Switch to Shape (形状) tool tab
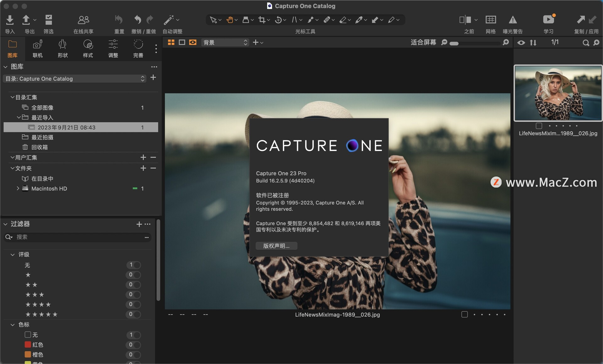The width and height of the screenshot is (603, 364). point(63,49)
